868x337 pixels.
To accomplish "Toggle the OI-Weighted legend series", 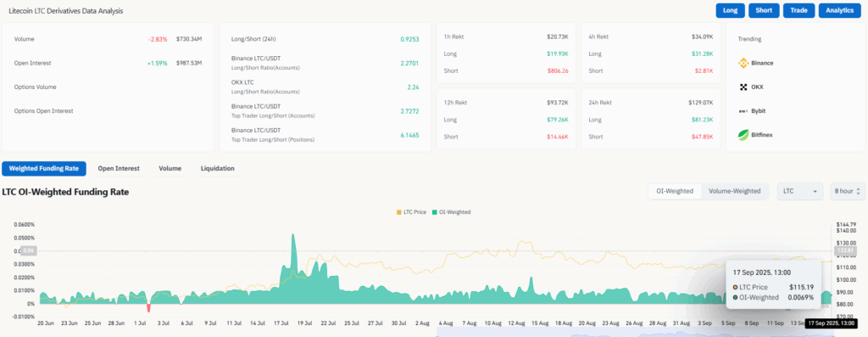I will 451,212.
